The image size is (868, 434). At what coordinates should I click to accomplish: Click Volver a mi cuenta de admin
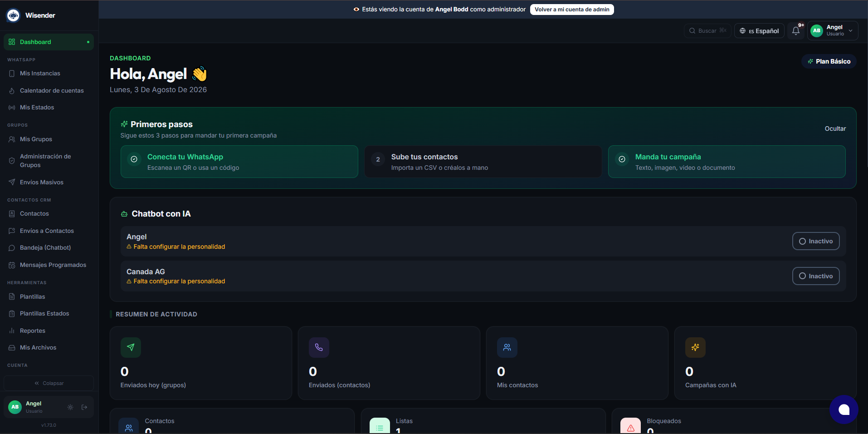(x=572, y=10)
